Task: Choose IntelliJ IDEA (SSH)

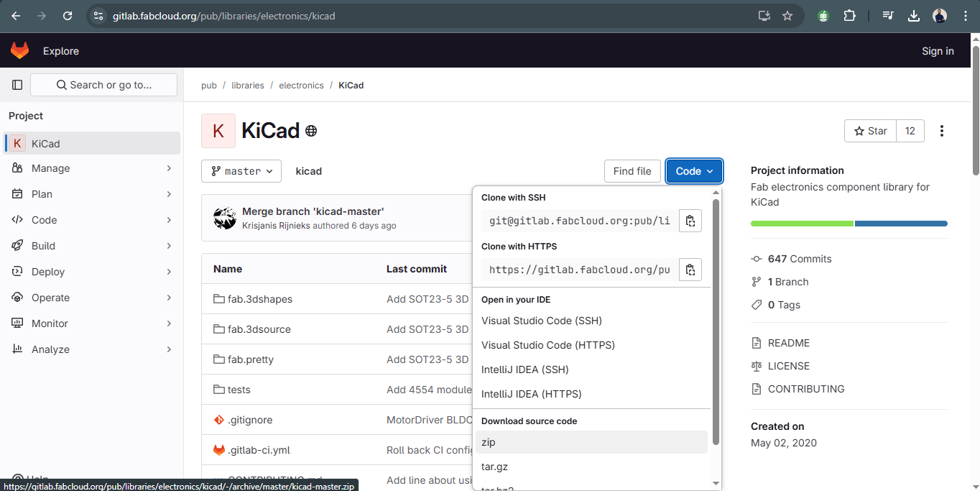Action: (591, 370)
